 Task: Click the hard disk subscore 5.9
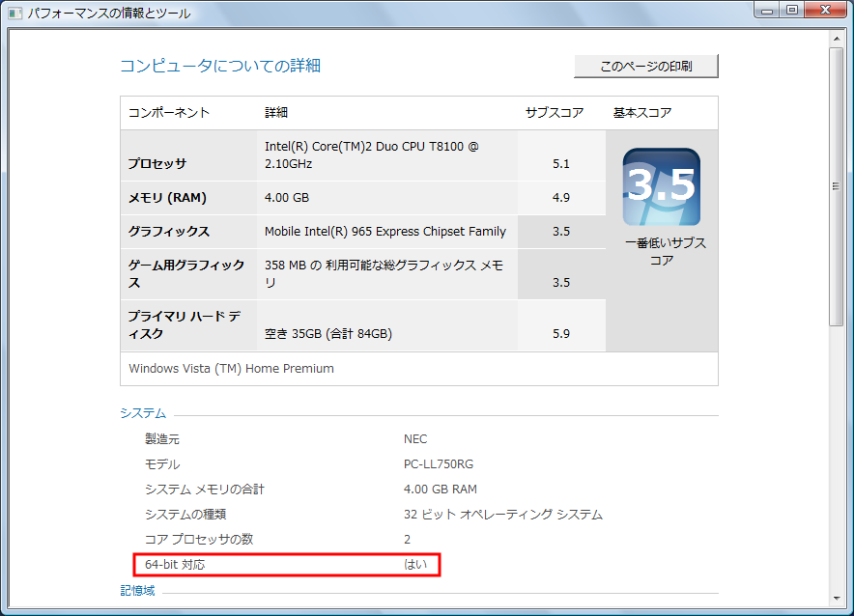pyautogui.click(x=561, y=333)
